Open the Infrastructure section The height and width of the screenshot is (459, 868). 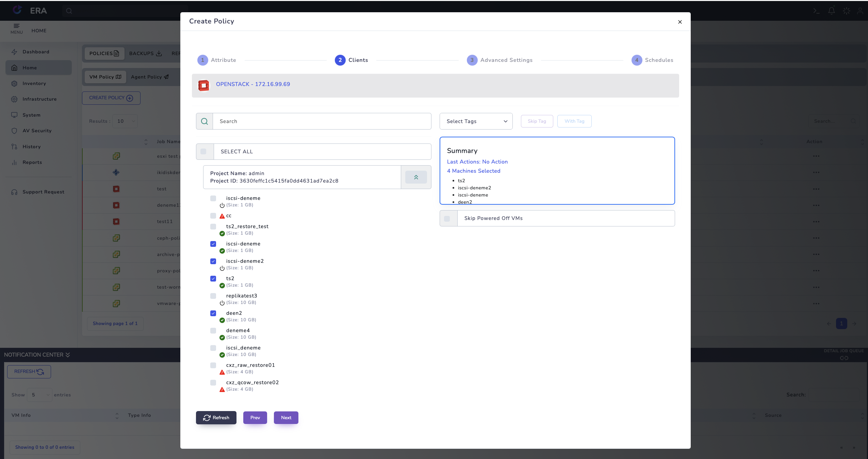[39, 99]
